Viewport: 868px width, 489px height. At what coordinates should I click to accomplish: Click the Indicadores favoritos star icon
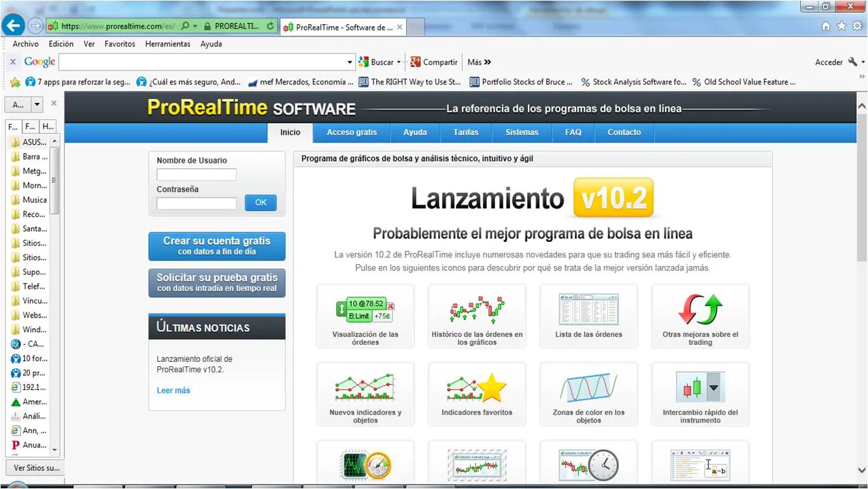tap(477, 388)
